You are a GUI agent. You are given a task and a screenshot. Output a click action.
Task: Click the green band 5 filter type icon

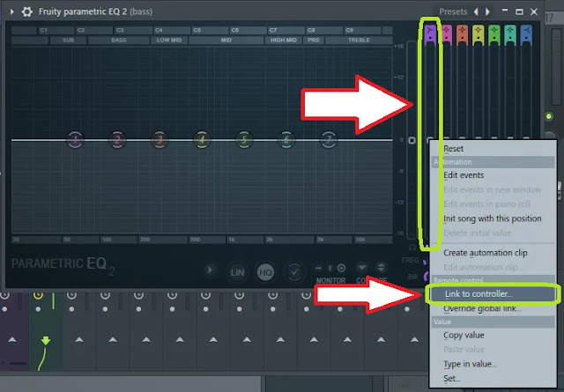(494, 35)
